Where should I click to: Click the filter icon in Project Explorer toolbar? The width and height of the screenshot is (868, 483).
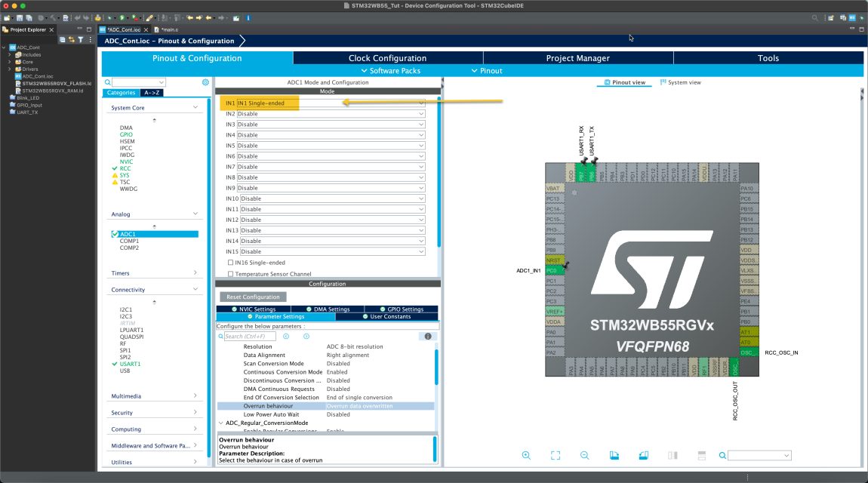tap(80, 39)
